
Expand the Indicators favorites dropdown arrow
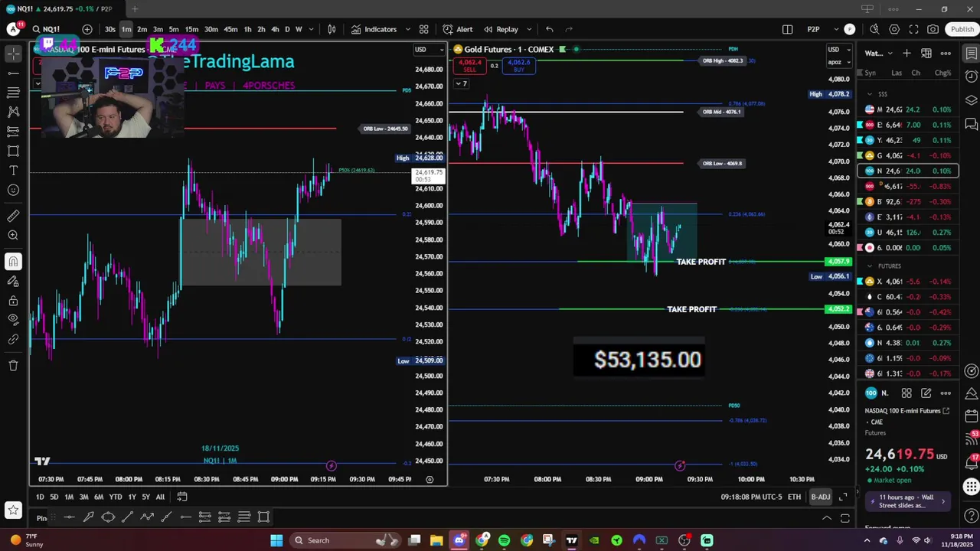[407, 29]
